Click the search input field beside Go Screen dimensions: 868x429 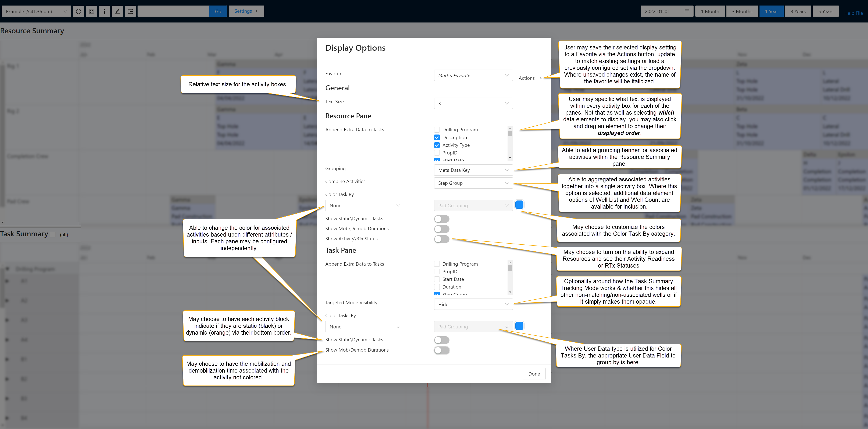click(173, 11)
